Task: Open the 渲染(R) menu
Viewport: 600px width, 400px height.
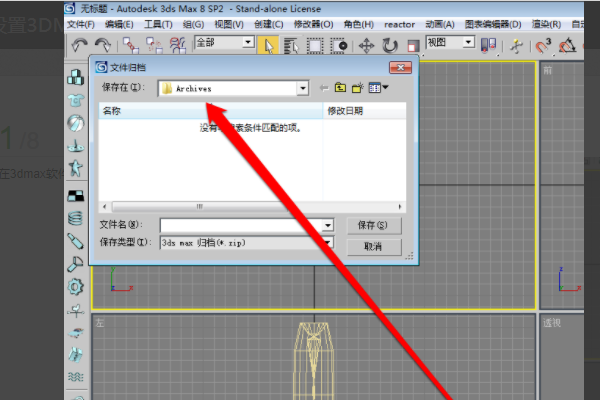Action: coord(546,24)
